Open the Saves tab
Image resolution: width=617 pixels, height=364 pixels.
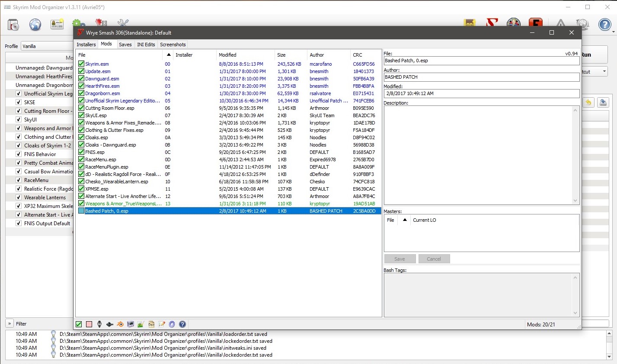(x=125, y=45)
